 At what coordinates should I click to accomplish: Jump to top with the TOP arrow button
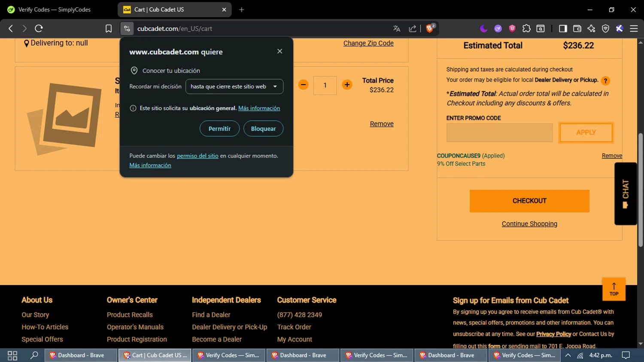pos(614,289)
